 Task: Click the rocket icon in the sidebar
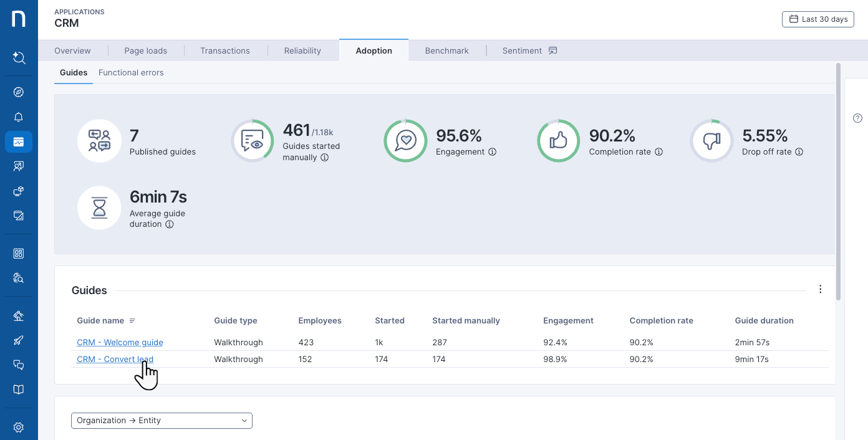pyautogui.click(x=19, y=340)
